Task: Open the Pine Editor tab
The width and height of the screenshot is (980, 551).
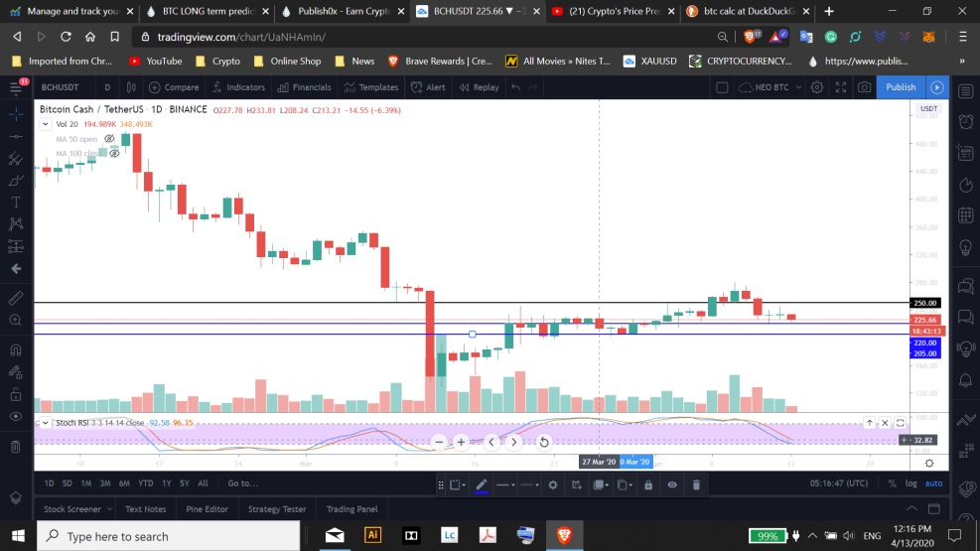Action: (x=207, y=509)
